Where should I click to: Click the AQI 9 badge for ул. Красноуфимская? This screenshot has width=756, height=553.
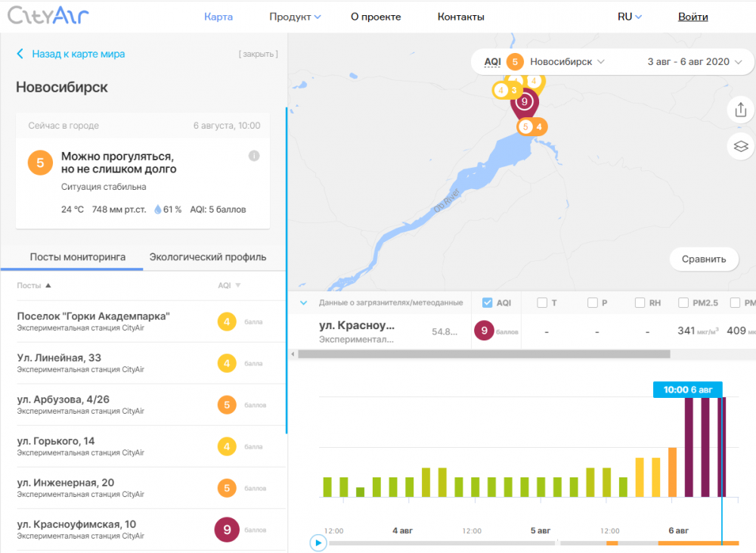pyautogui.click(x=227, y=530)
